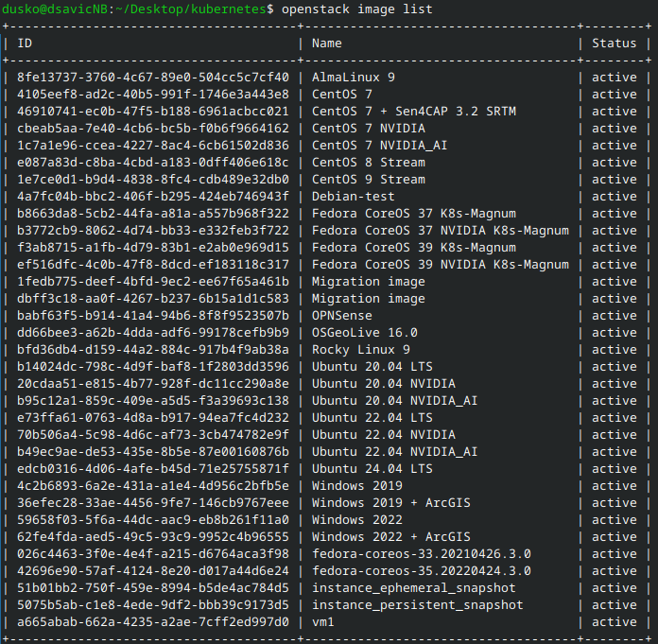The image size is (658, 644).
Task: Click the AlmaLinux 9 image name
Action: (x=354, y=78)
